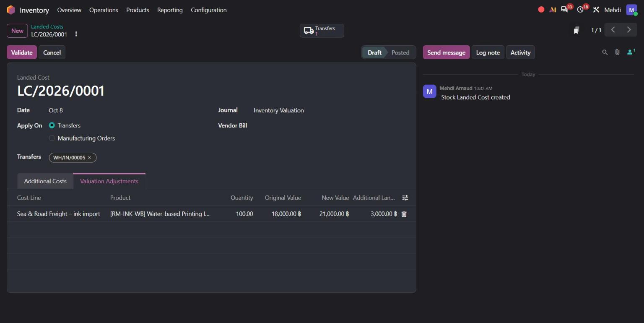Switch to the Additional Costs tab
Image resolution: width=644 pixels, height=323 pixels.
pyautogui.click(x=45, y=181)
